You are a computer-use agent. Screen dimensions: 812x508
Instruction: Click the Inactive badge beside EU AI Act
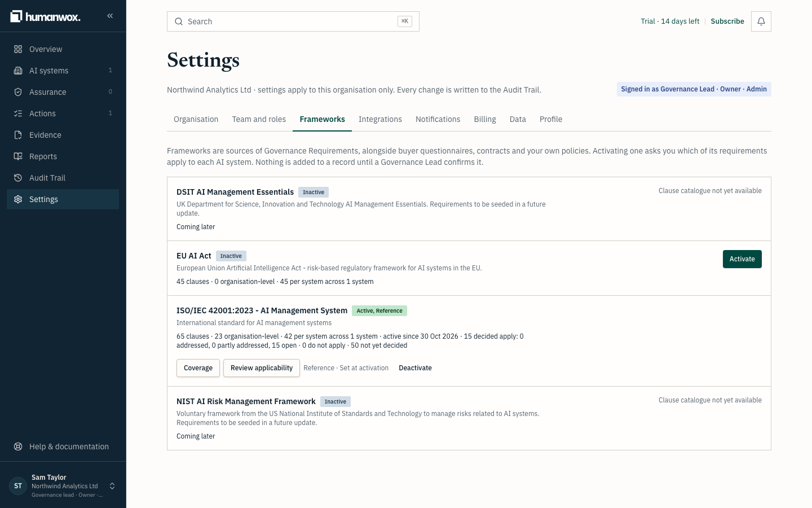[x=231, y=256]
